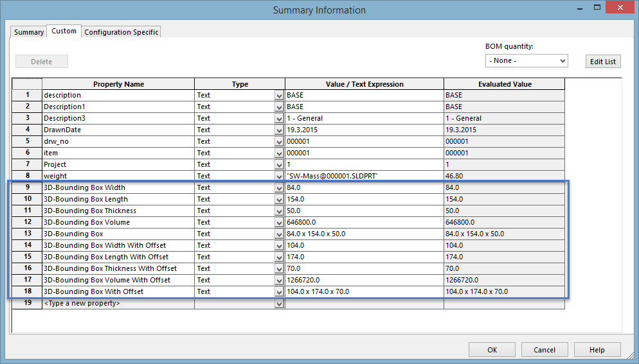Viewport: 639px width, 364px height.
Task: Click the Property Name column header
Action: tap(118, 84)
